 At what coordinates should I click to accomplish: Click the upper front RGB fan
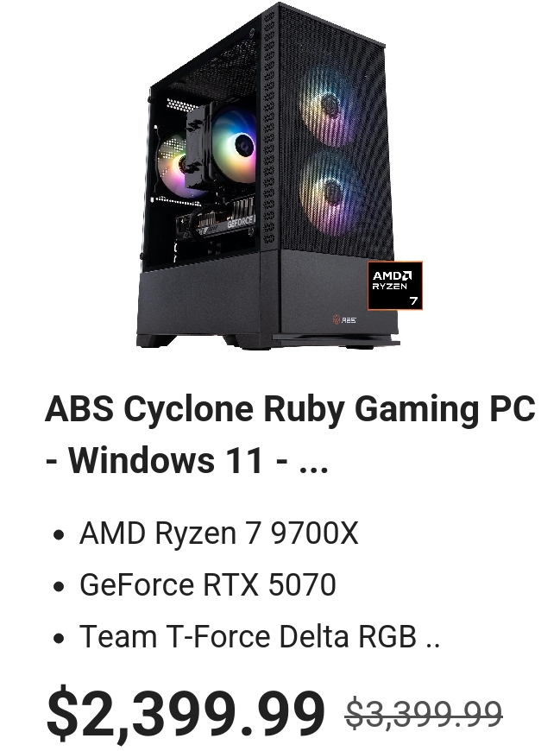tap(330, 108)
